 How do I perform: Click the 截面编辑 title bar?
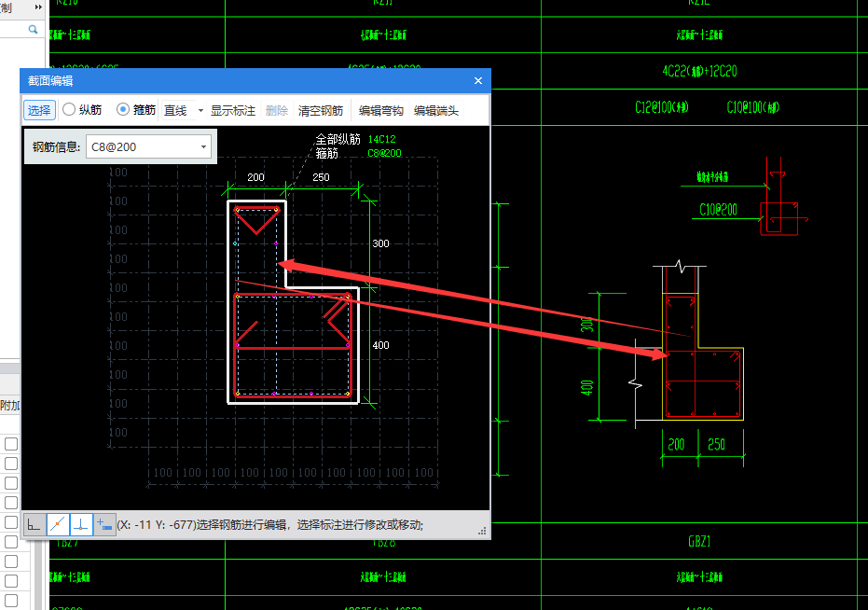[x=255, y=81]
